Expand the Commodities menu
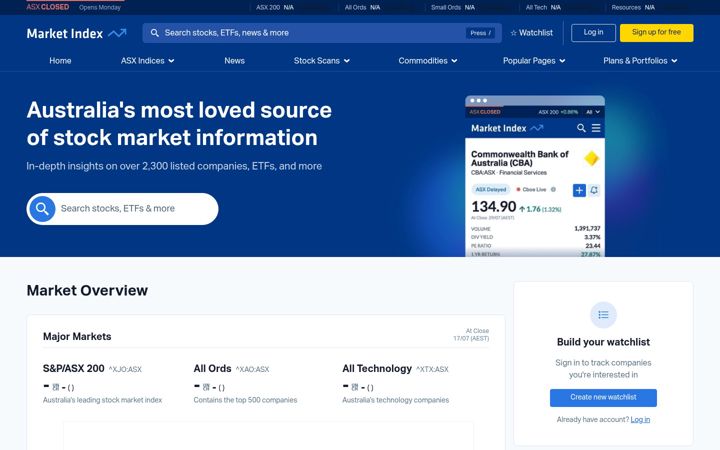 (x=428, y=61)
